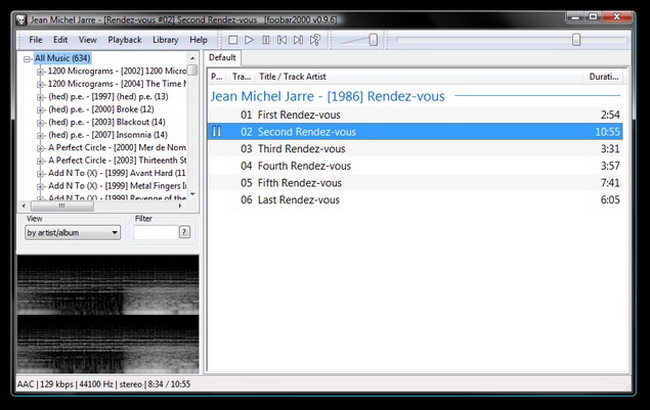Image resolution: width=650 pixels, height=410 pixels.
Task: Open the Edit menu
Action: point(60,40)
